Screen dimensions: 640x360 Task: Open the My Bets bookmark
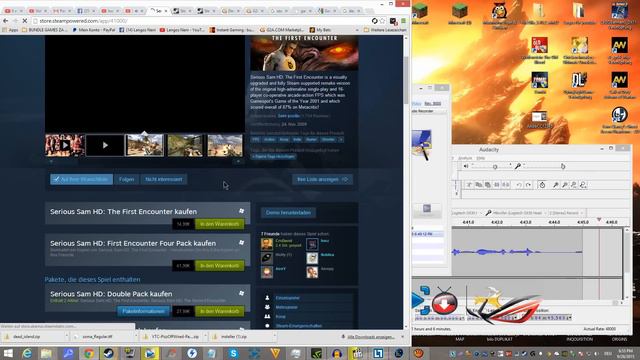tap(320, 30)
